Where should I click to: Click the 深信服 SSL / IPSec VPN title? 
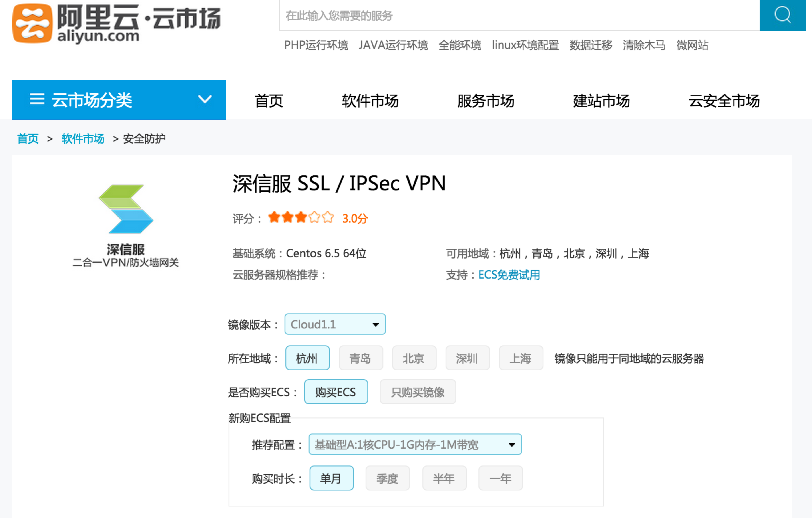click(x=339, y=184)
